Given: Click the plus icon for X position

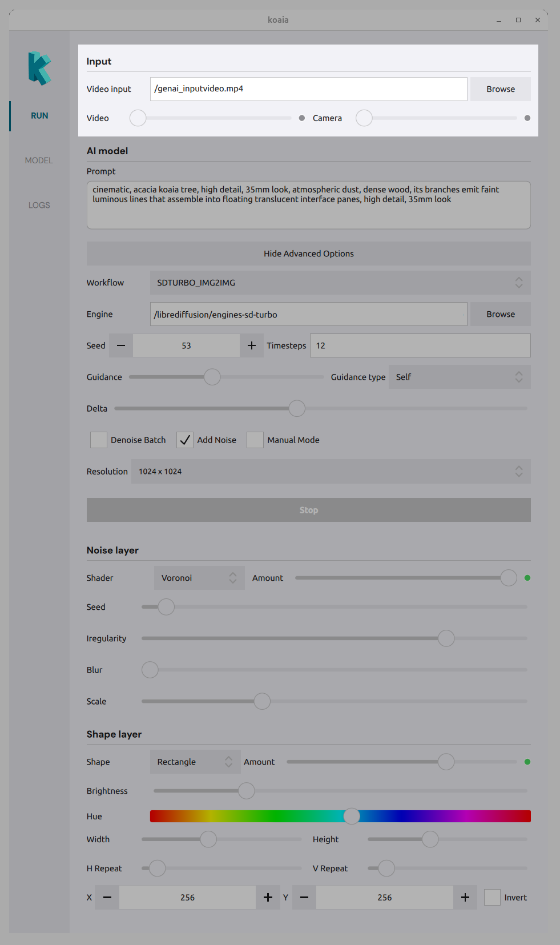Looking at the screenshot, I should tap(268, 898).
